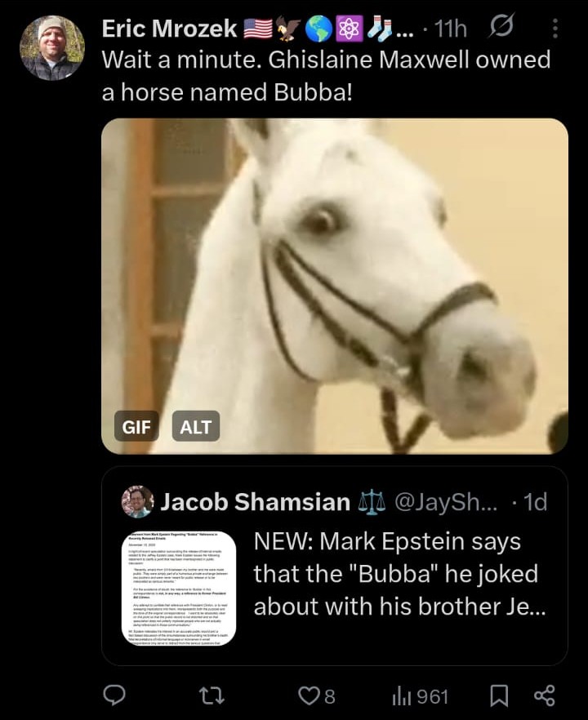
Task: Click the Jacob Shamsian author name
Action: click(x=255, y=501)
